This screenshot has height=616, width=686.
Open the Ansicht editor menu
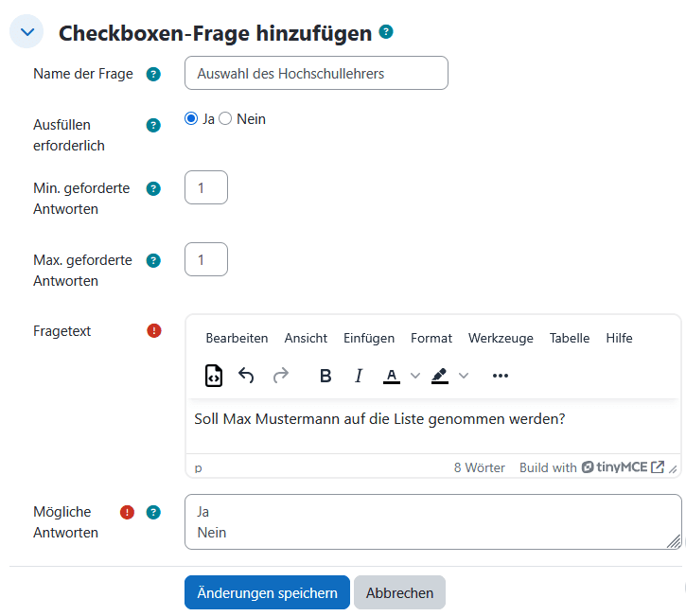click(306, 338)
